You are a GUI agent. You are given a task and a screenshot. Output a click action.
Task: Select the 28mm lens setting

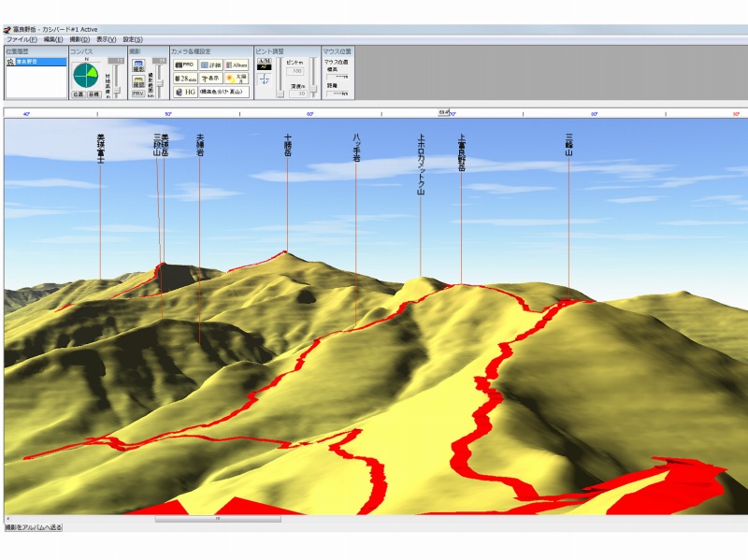184,79
